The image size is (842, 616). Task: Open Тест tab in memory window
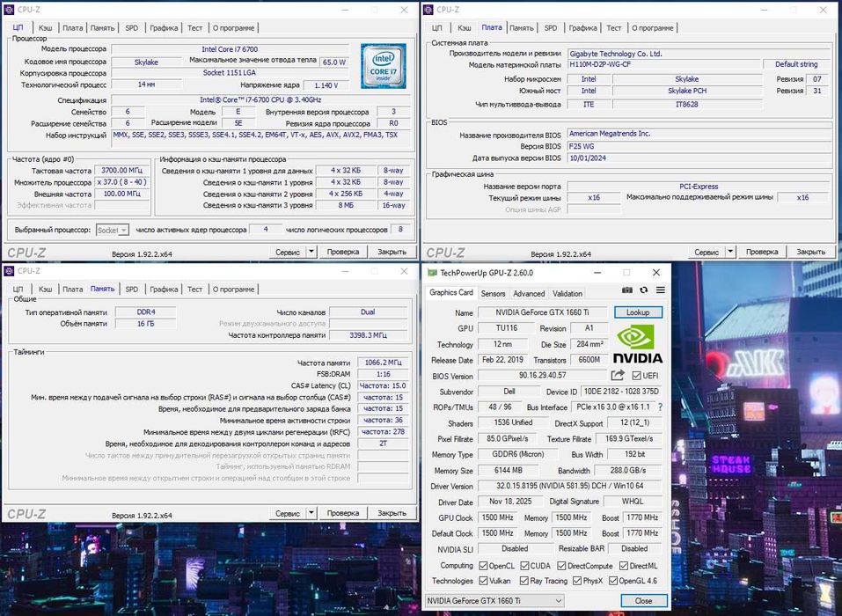tap(195, 289)
